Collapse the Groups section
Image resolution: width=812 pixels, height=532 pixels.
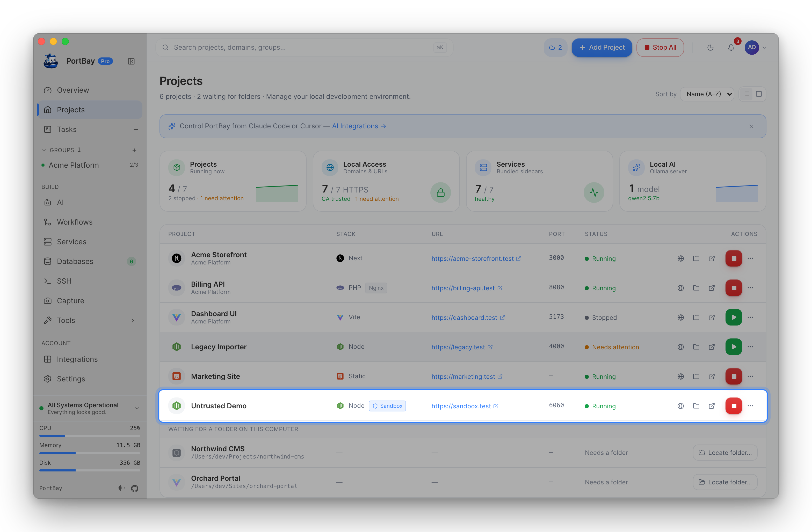44,150
